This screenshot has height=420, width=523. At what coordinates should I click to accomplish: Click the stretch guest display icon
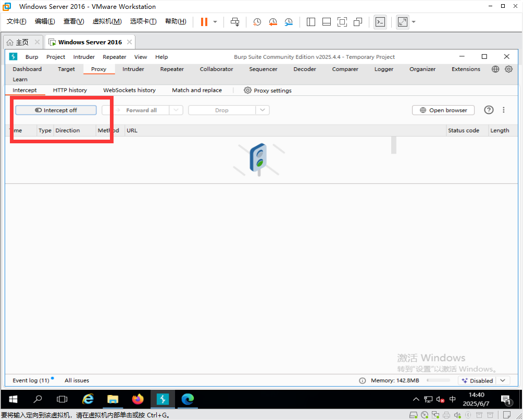pos(403,22)
